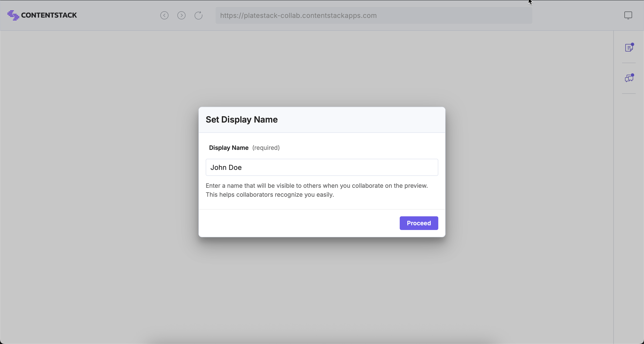
Task: Go back using the browser back arrow
Action: pyautogui.click(x=164, y=15)
